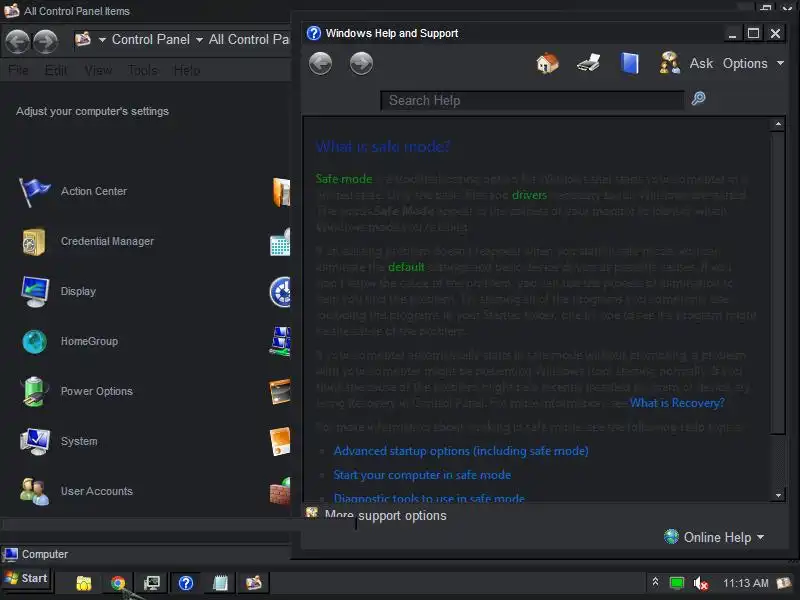This screenshot has height=600, width=800.
Task: Click More support options
Action: click(386, 515)
